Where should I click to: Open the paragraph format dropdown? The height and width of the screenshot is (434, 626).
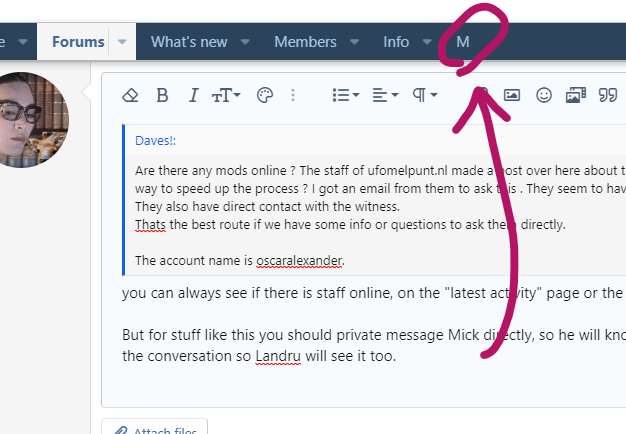pos(425,95)
